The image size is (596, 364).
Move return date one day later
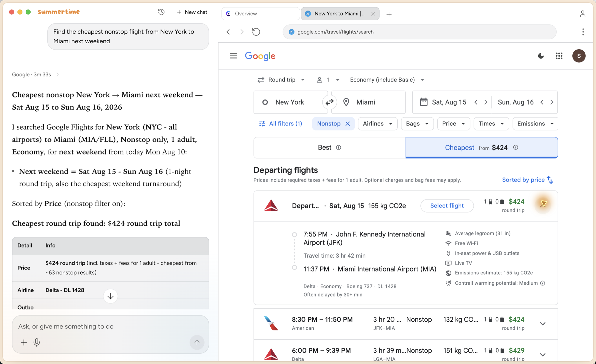(552, 102)
